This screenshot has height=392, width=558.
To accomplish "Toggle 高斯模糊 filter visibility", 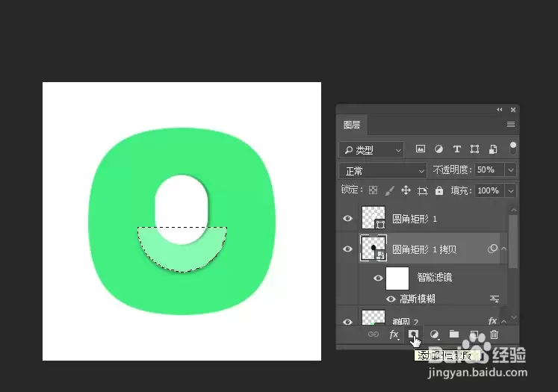I will tap(391, 299).
